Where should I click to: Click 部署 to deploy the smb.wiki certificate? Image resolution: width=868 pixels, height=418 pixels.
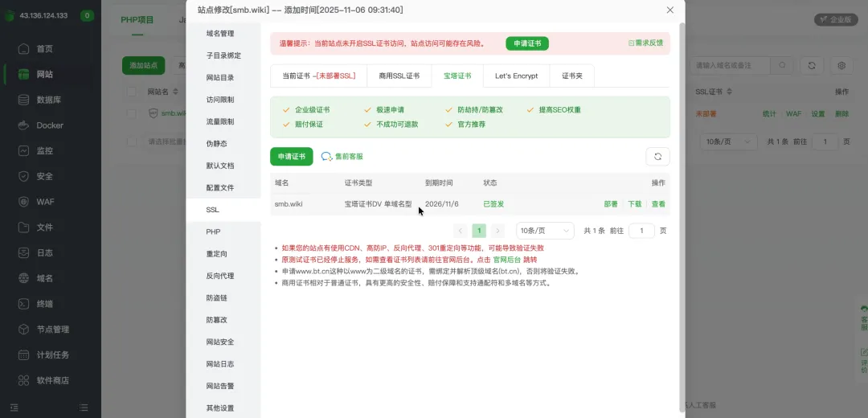click(611, 204)
